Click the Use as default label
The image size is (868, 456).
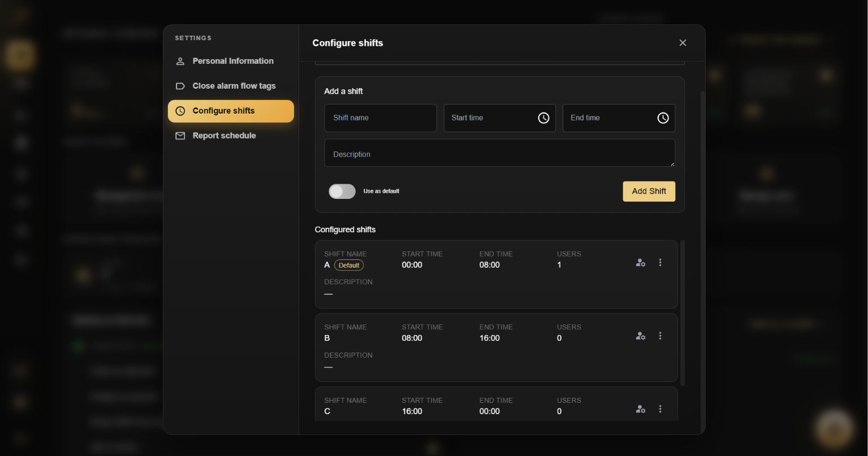(x=381, y=191)
